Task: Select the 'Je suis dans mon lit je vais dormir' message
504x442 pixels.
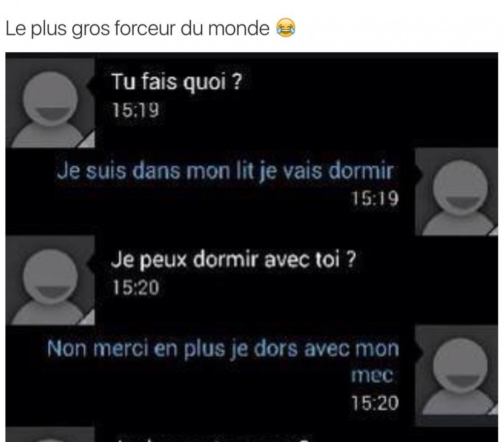Action: [225, 171]
